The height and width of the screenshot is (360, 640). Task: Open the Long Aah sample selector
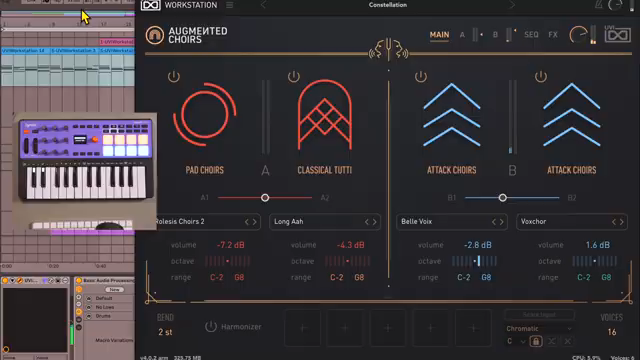pos(325,222)
